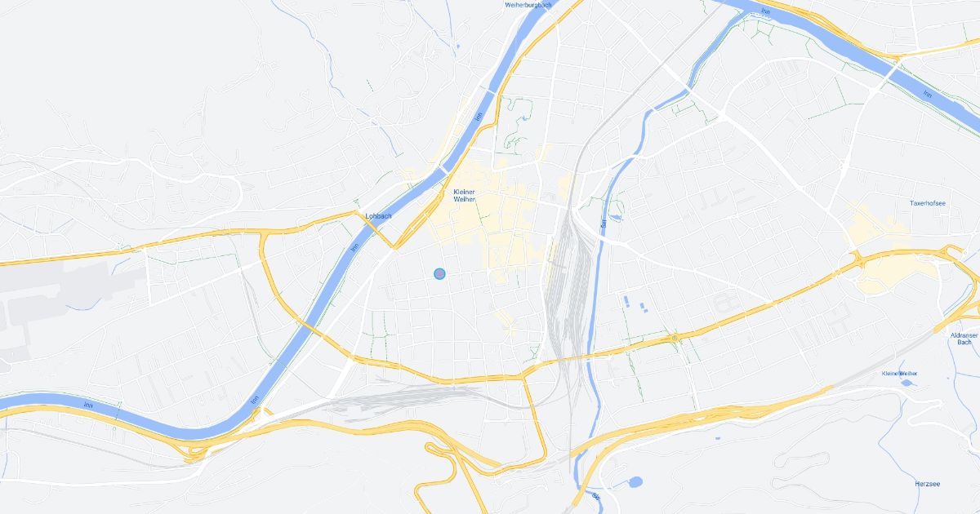Click the Taxerhofsee lake label
Image resolution: width=980 pixels, height=514 pixels.
(928, 203)
